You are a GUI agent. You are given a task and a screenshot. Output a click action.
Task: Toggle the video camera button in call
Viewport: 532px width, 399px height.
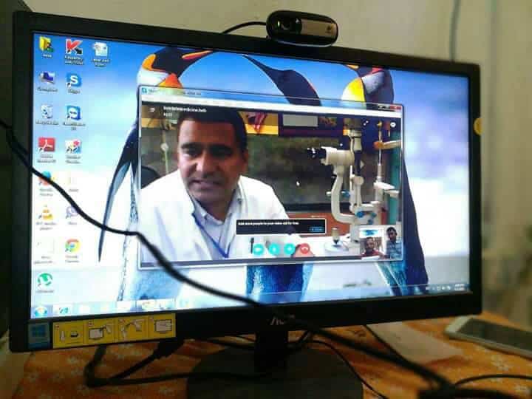(259, 249)
